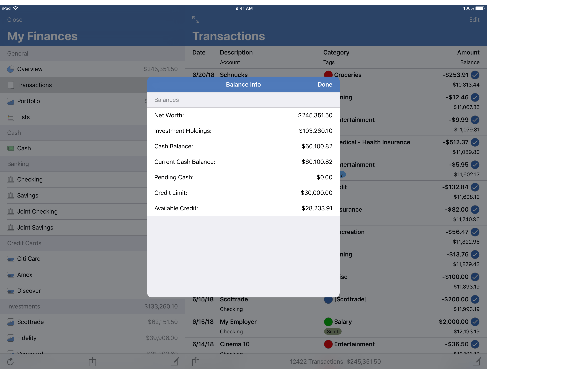Click the sidebar compose new account icon

pyautogui.click(x=175, y=361)
